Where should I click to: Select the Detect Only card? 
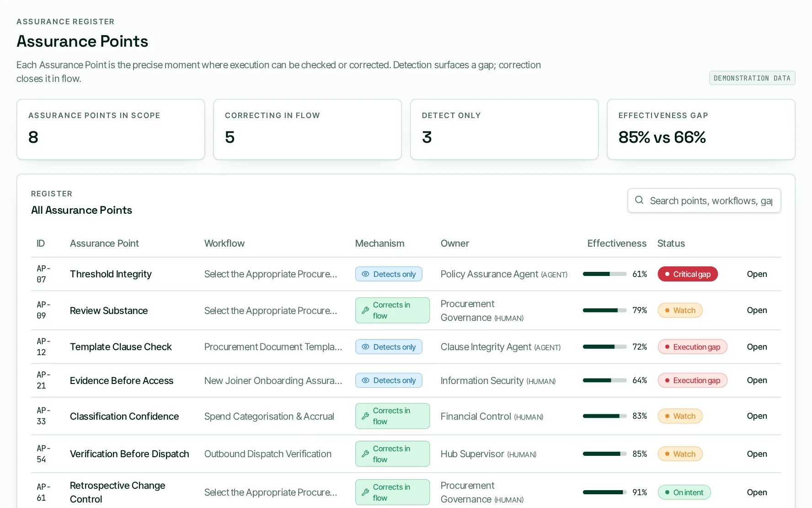pyautogui.click(x=504, y=130)
